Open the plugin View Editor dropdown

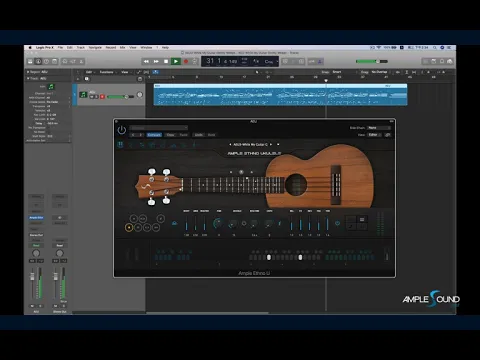(375, 135)
